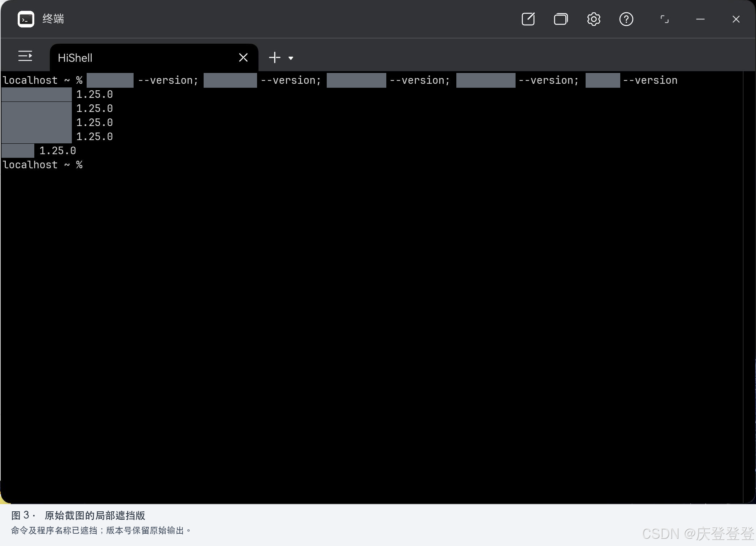Click the 终端 window title text

coord(53,19)
